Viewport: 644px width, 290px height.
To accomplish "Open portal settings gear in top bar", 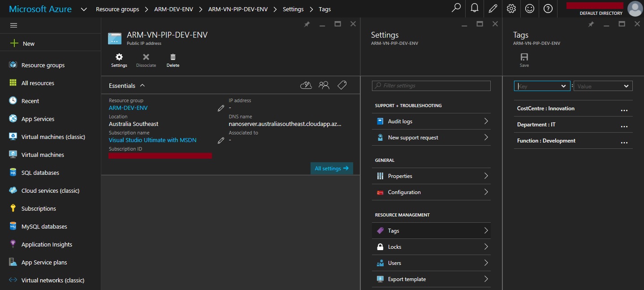I will click(511, 9).
